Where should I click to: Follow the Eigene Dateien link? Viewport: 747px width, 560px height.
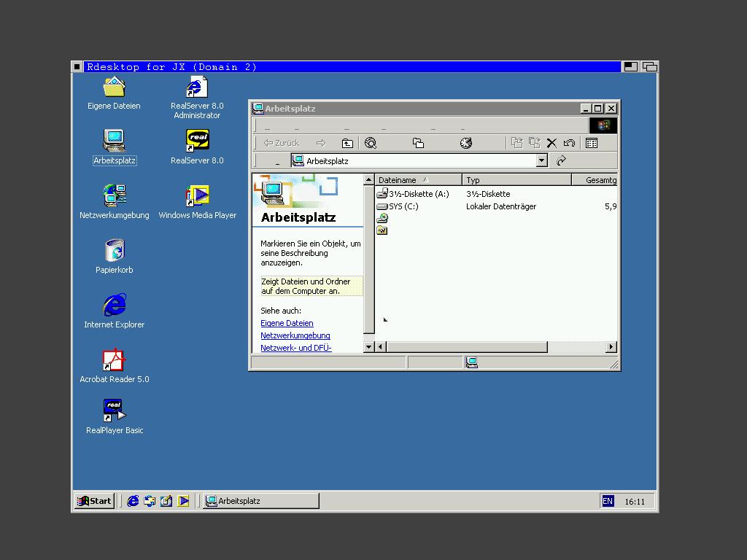287,323
